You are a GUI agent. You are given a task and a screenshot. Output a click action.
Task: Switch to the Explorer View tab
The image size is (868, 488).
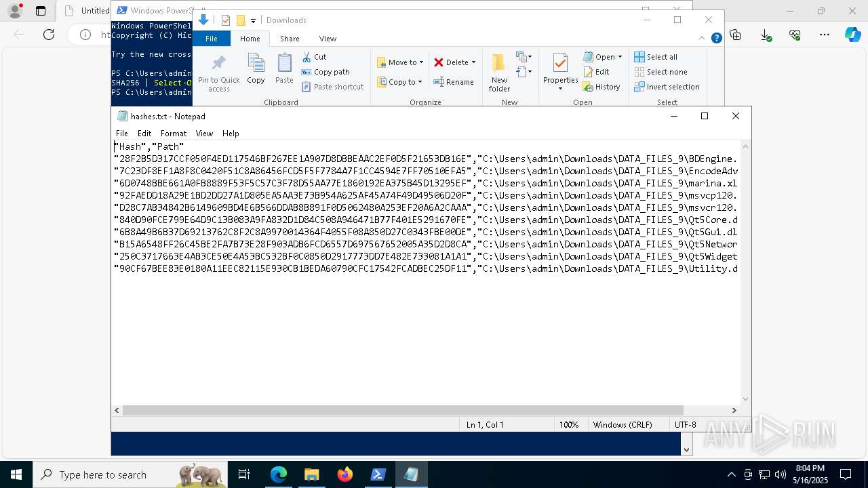click(x=328, y=39)
